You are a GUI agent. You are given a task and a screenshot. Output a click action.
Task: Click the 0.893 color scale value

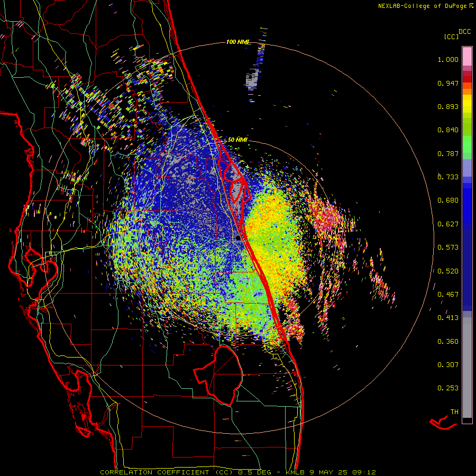point(448,106)
